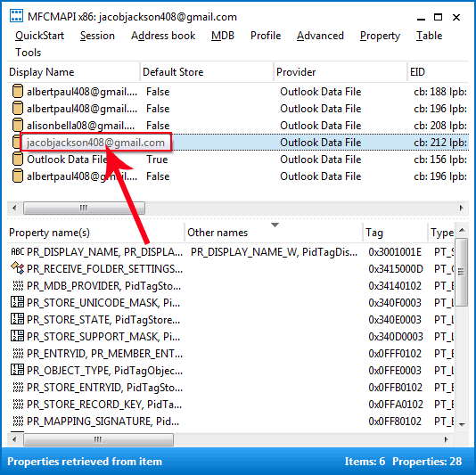Click the property list vertical scrollbar thumb

tap(462, 272)
